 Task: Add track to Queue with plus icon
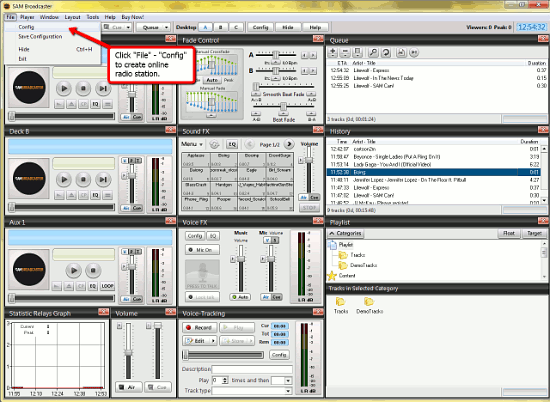(333, 53)
